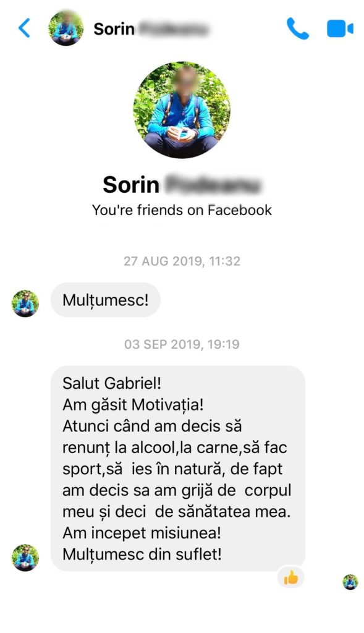Open the small header profile picture
Image resolution: width=364 pixels, height=633 pixels.
(x=66, y=28)
